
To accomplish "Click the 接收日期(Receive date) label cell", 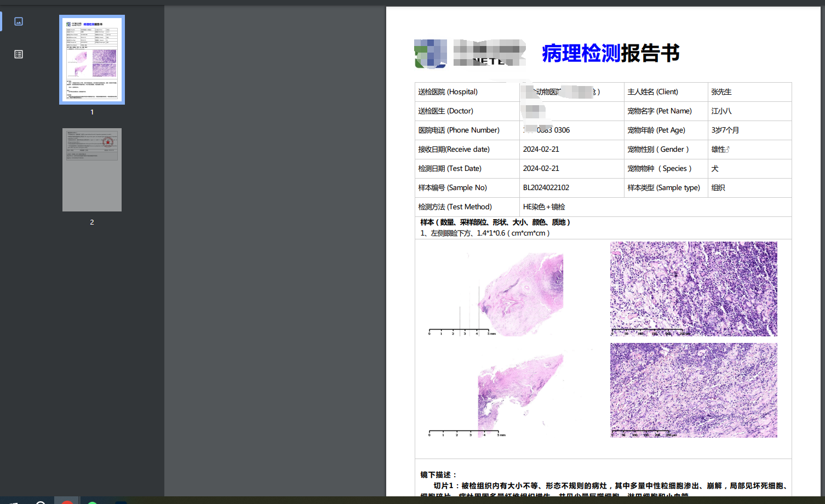I will tap(467, 150).
